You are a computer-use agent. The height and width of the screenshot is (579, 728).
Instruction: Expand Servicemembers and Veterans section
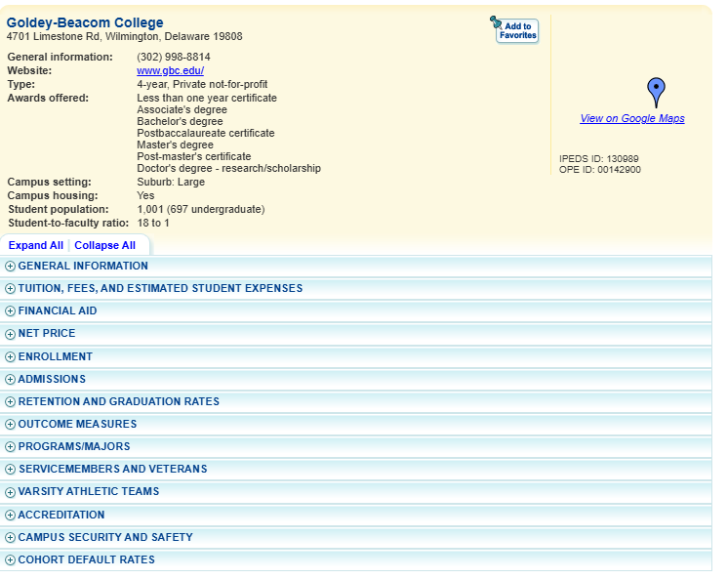355,469
